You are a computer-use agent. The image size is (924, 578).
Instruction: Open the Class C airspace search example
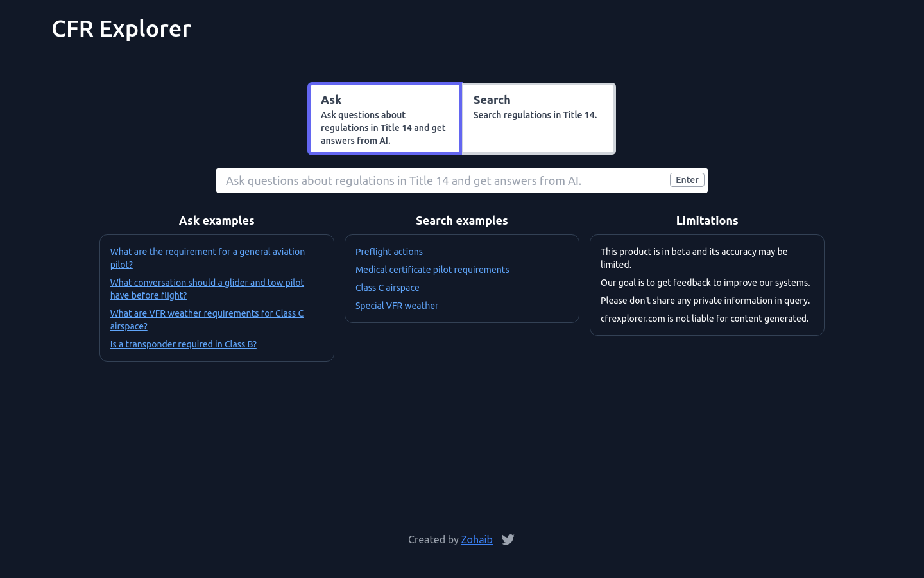coord(387,288)
